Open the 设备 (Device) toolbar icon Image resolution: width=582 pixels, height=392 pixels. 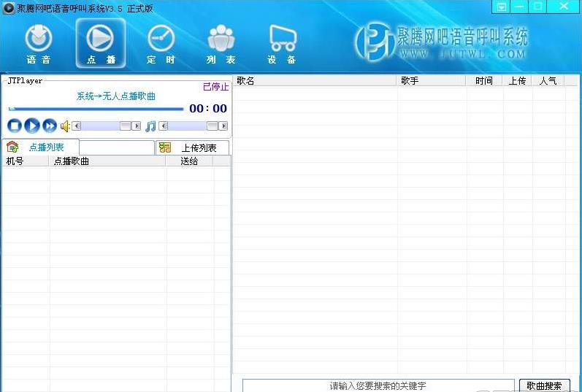tap(282, 43)
